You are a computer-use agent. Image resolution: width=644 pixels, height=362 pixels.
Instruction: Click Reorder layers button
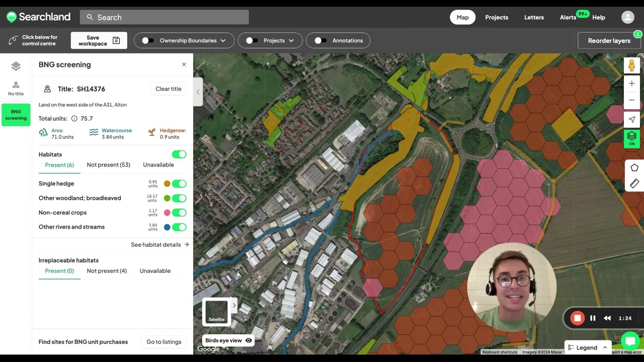pyautogui.click(x=609, y=41)
